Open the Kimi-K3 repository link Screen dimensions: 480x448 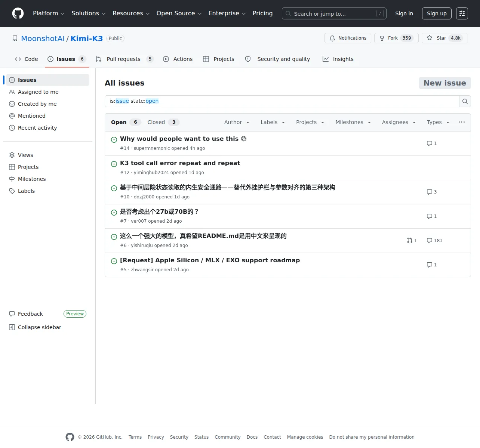87,38
